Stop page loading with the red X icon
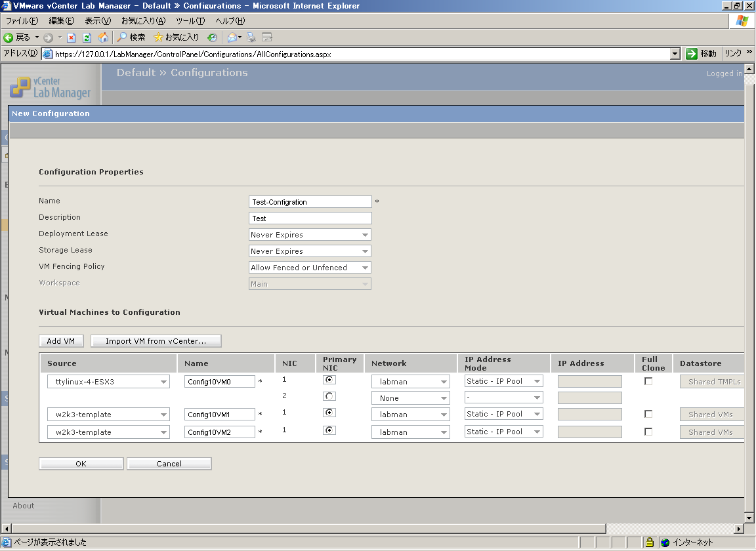 [72, 37]
